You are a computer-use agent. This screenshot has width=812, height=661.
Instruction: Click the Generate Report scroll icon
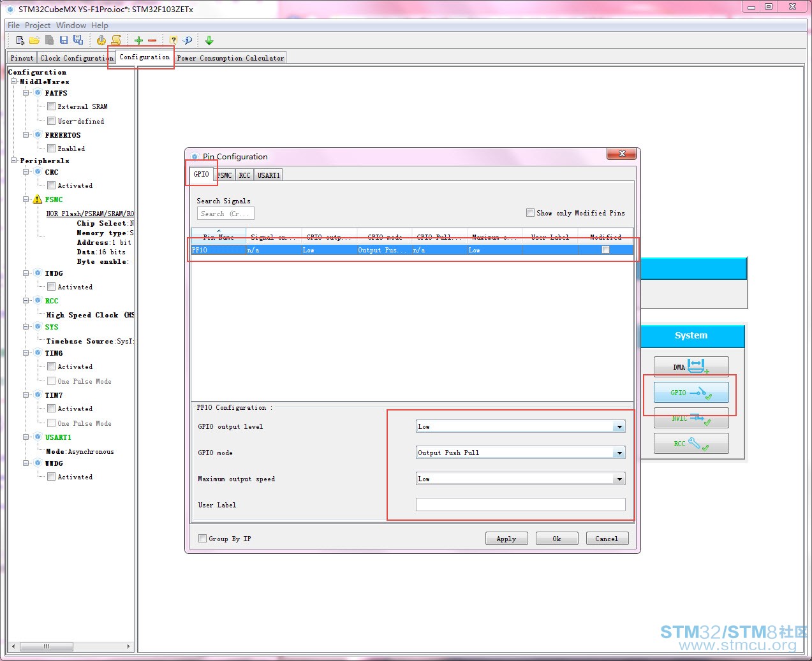[x=116, y=40]
